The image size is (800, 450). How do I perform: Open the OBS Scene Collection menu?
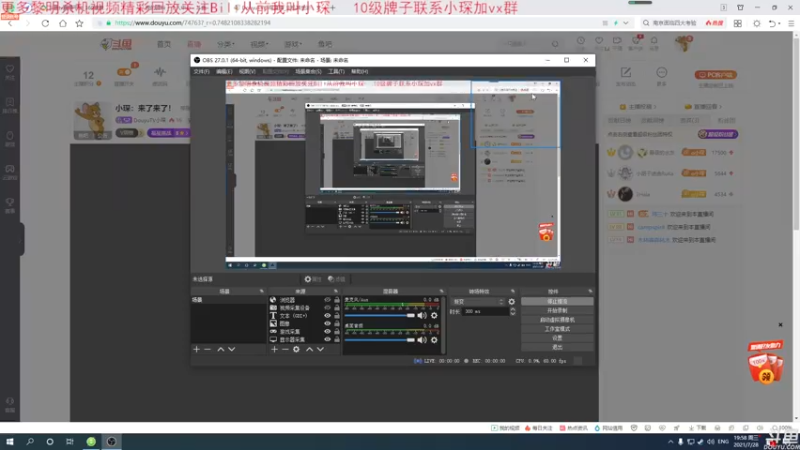tap(308, 71)
